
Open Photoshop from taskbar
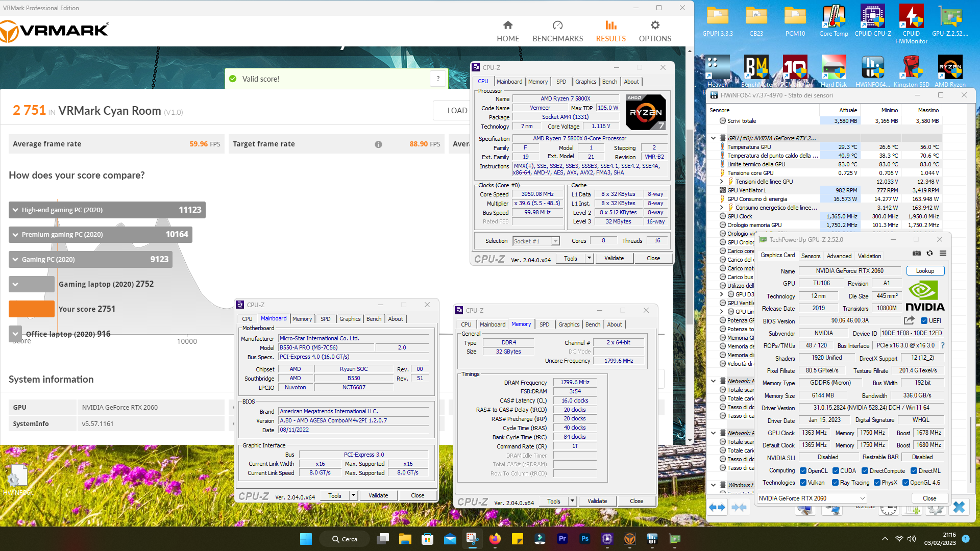[x=585, y=539]
